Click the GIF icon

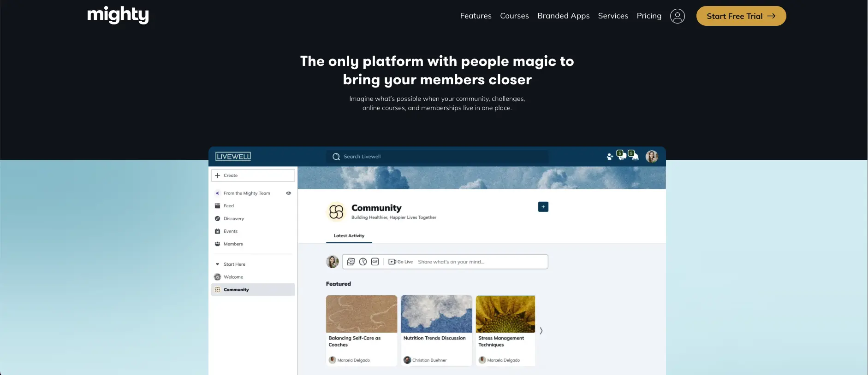click(x=375, y=262)
